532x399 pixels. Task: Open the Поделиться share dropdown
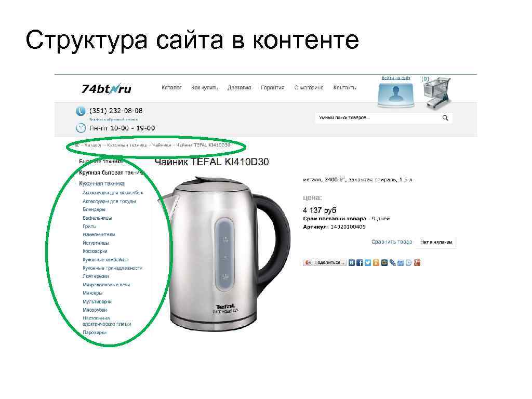click(x=325, y=262)
